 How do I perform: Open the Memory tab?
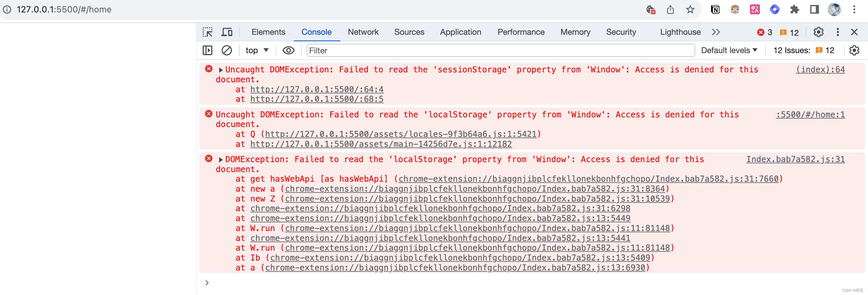coord(575,32)
